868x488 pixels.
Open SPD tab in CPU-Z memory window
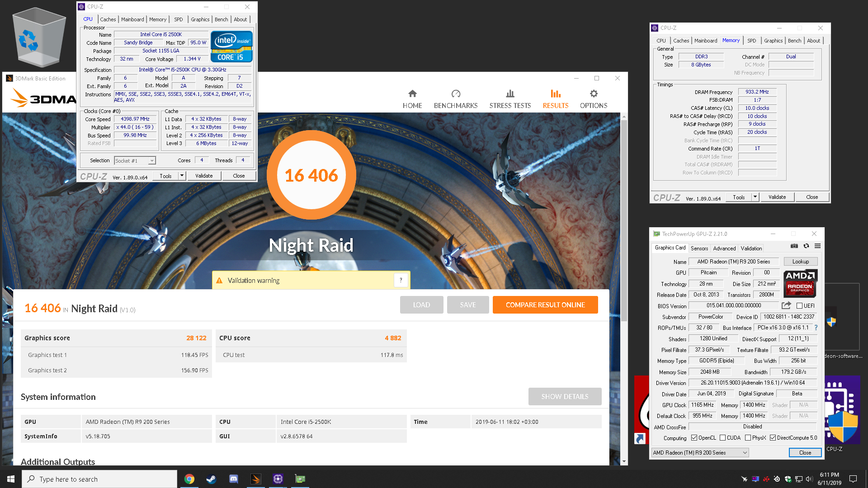[x=751, y=41]
